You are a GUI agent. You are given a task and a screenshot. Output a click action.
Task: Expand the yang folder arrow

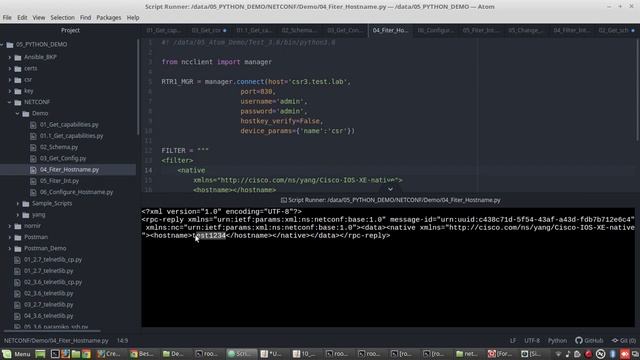coord(18,215)
